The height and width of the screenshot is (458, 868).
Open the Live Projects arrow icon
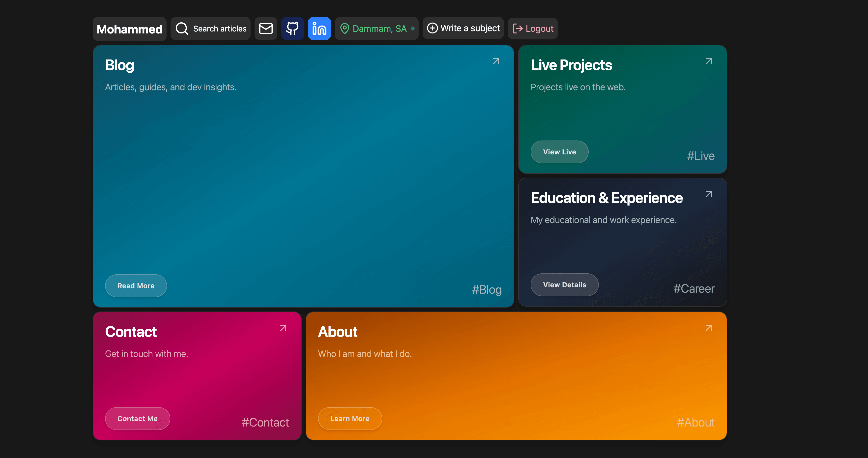point(708,61)
